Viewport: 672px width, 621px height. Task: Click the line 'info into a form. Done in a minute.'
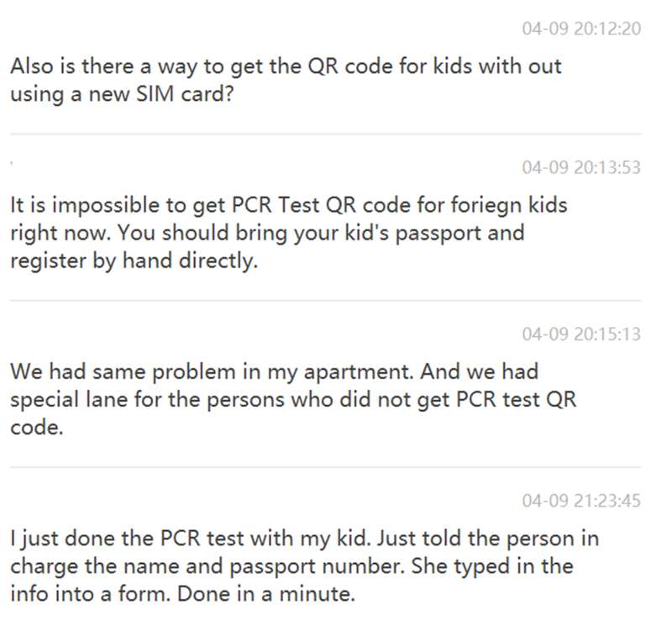[x=183, y=594]
